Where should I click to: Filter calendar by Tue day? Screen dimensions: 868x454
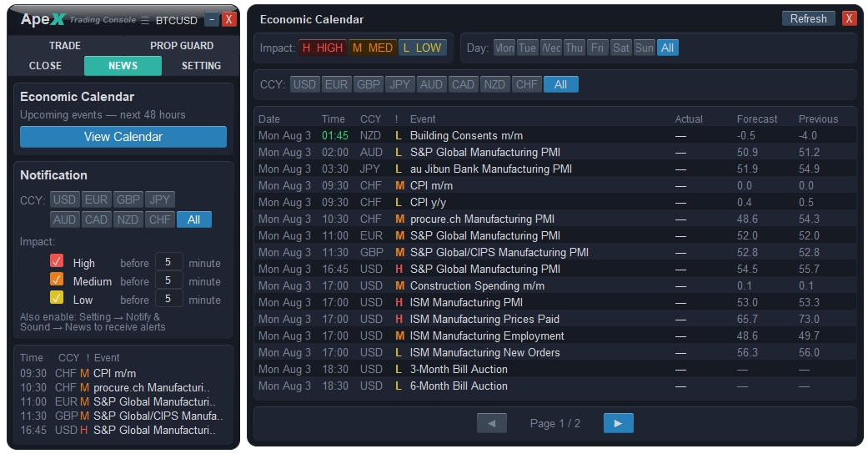pyautogui.click(x=527, y=48)
